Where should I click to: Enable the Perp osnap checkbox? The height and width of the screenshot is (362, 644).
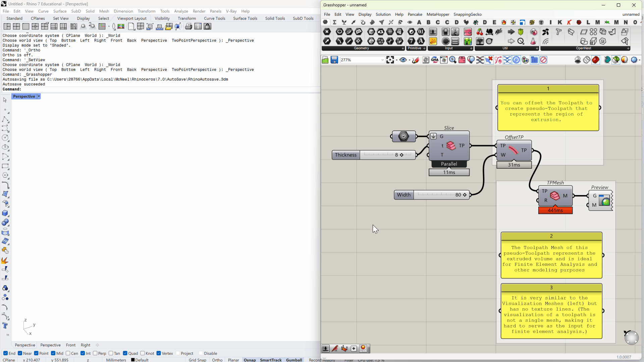pyautogui.click(x=95, y=353)
